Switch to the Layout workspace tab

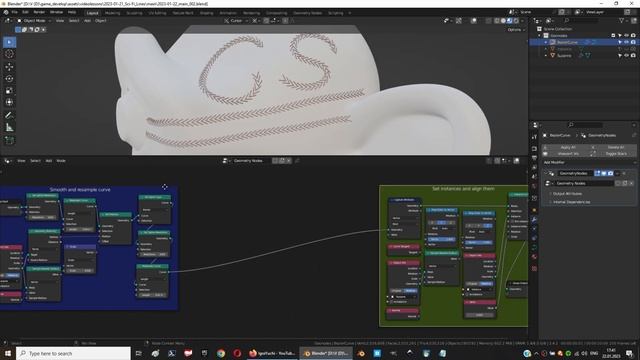93,13
